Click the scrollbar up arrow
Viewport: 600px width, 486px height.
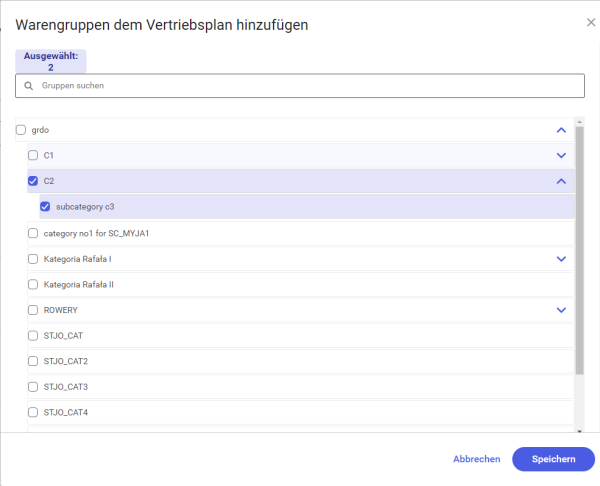(579, 122)
